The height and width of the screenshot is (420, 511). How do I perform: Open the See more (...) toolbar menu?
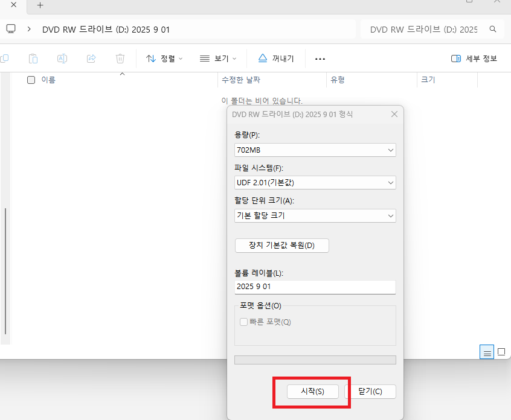[x=320, y=59]
